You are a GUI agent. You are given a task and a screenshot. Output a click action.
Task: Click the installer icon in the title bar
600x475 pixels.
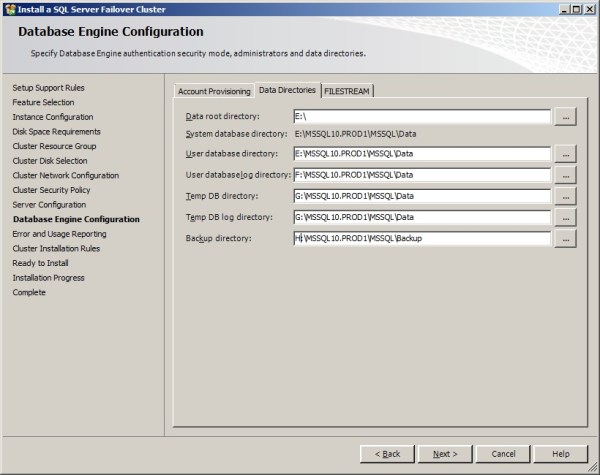[9, 8]
